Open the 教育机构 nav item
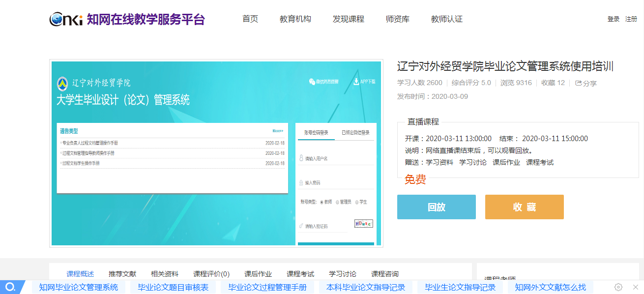Viewport: 644px width, 294px height. pyautogui.click(x=295, y=19)
